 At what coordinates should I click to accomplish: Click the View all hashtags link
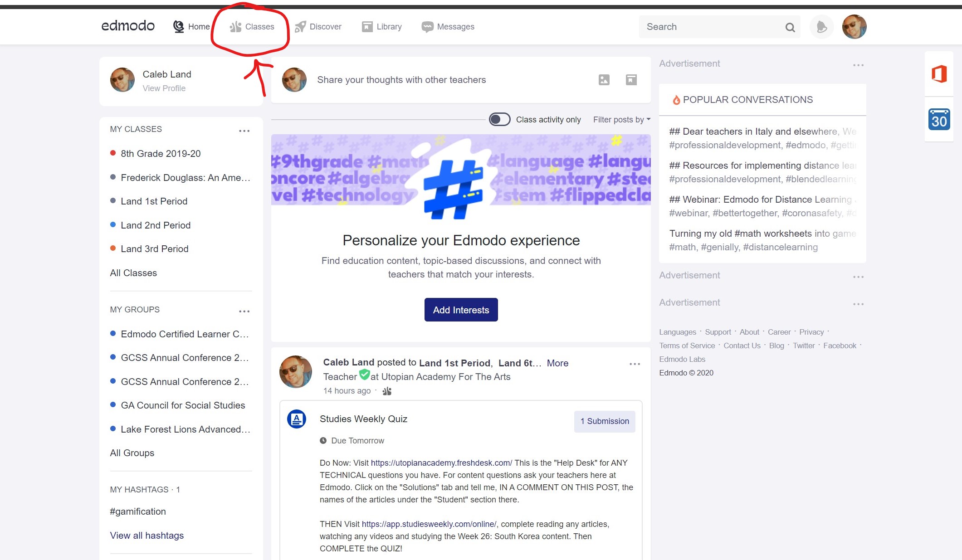tap(146, 536)
